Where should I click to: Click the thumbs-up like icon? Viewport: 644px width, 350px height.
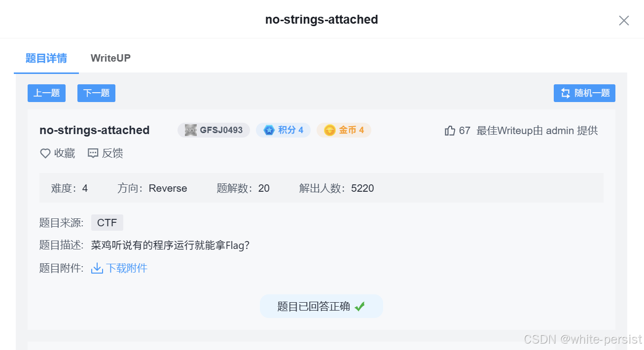(x=449, y=130)
